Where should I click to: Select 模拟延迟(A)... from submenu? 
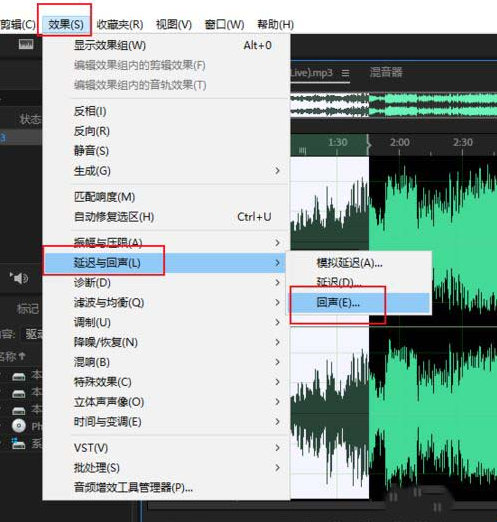[x=360, y=263]
